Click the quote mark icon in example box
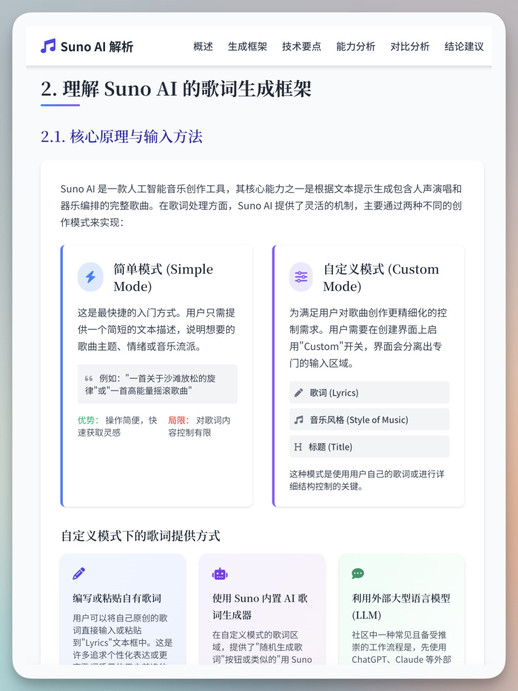 click(89, 379)
